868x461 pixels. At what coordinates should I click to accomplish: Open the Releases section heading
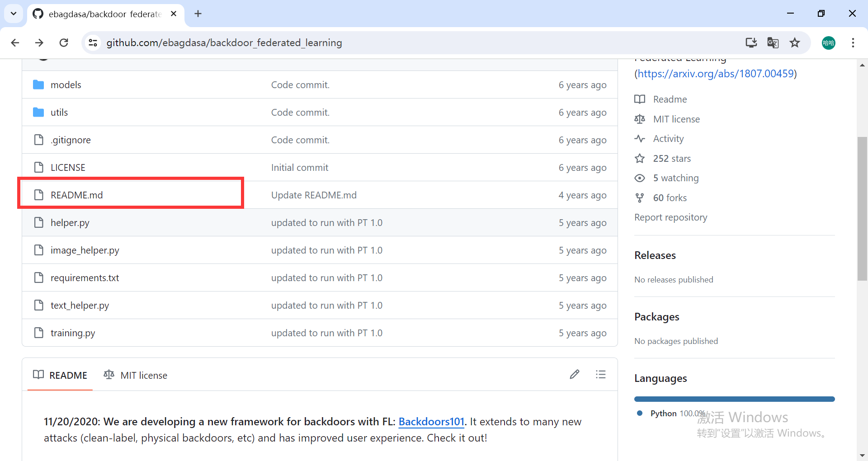655,255
